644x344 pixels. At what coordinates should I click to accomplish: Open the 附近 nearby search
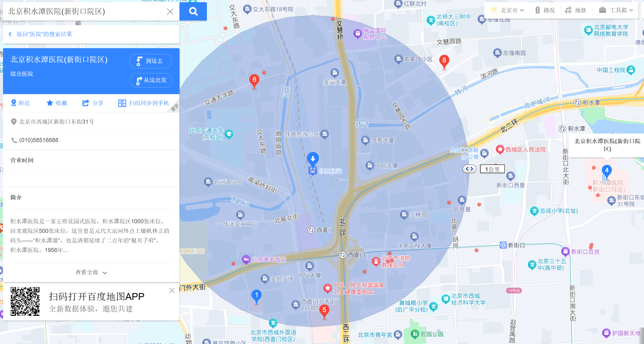point(20,103)
